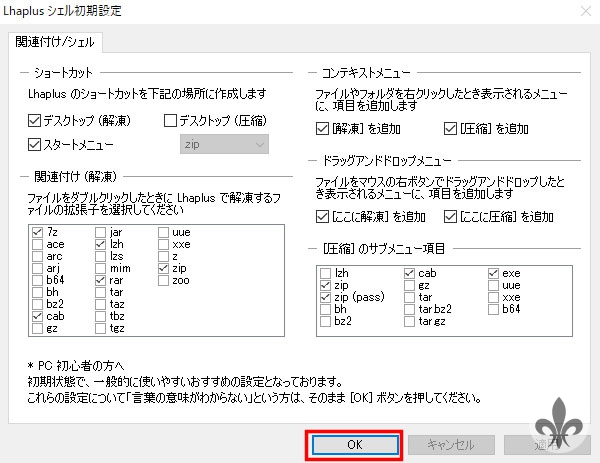Screen dimensions: 600x463
Task: Check ace extension association
Action: coord(37,244)
